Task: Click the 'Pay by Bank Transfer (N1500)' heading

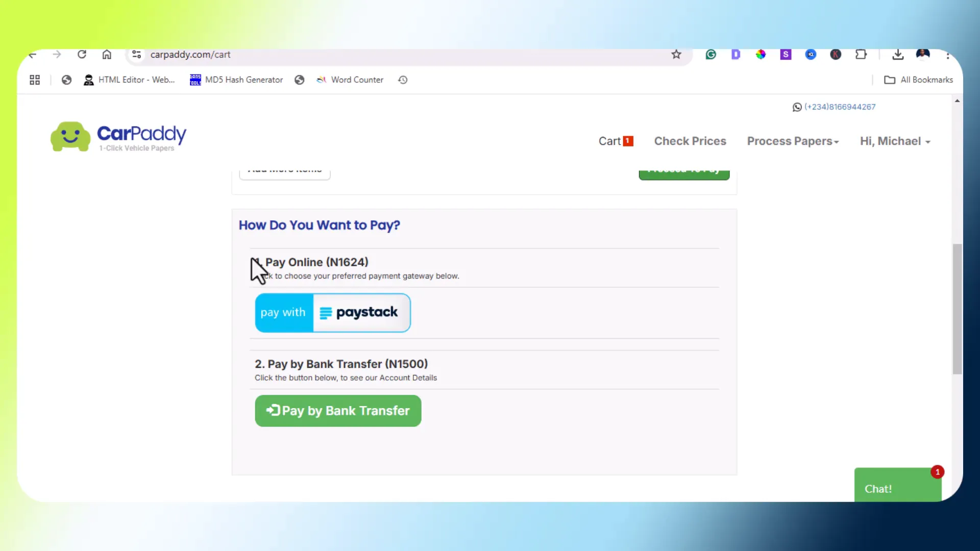Action: coord(341,364)
